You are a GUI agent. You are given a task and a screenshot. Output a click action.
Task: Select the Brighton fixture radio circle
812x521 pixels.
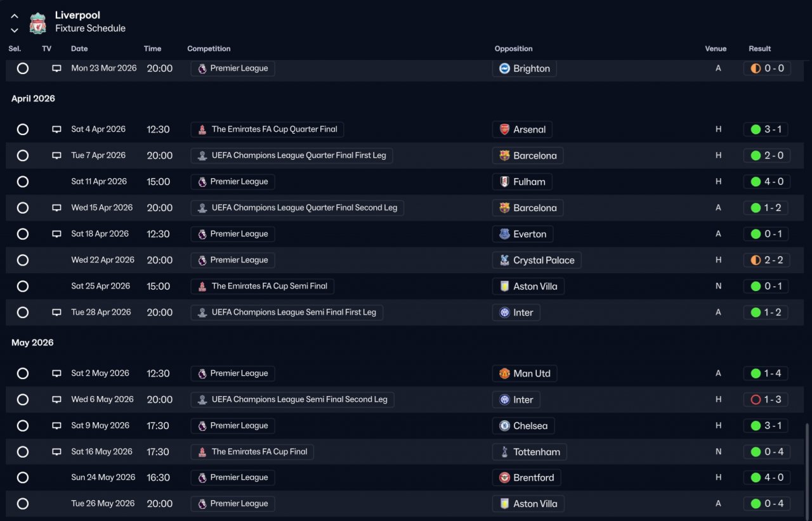tap(23, 68)
